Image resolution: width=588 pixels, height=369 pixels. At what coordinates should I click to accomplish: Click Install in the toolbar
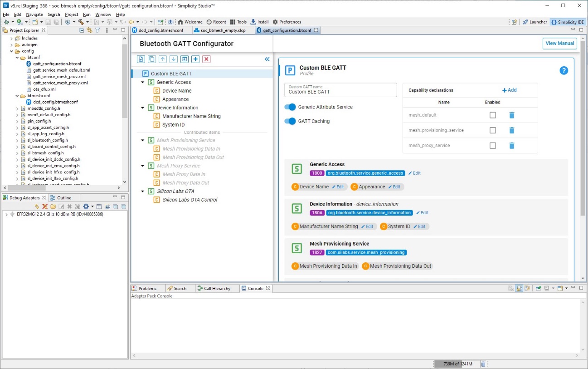259,22
